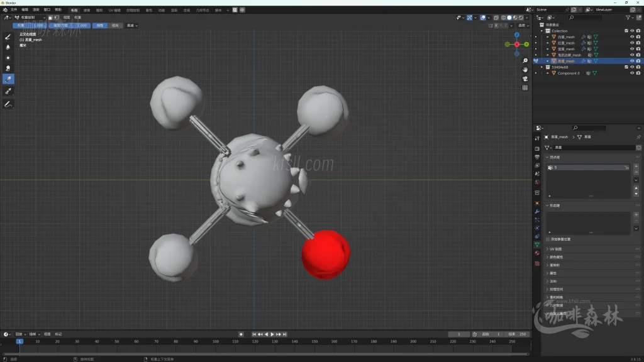Collapse the Collection tree in outliner
This screenshot has width=644, height=362.
542,31
